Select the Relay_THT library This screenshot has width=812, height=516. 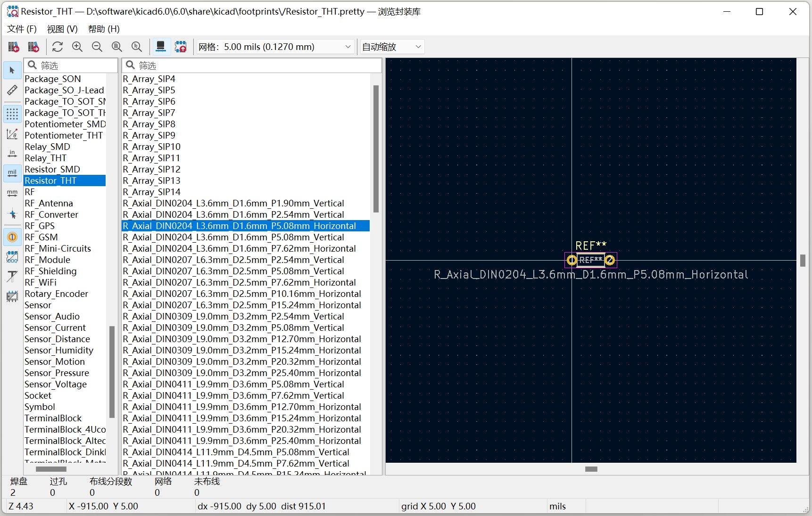point(65,158)
